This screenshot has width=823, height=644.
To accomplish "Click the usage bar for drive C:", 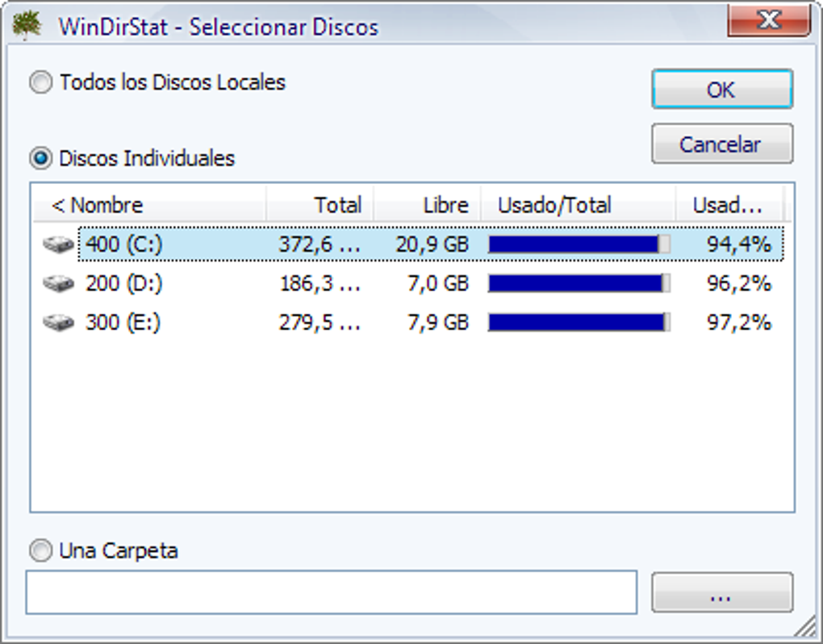I will click(579, 244).
